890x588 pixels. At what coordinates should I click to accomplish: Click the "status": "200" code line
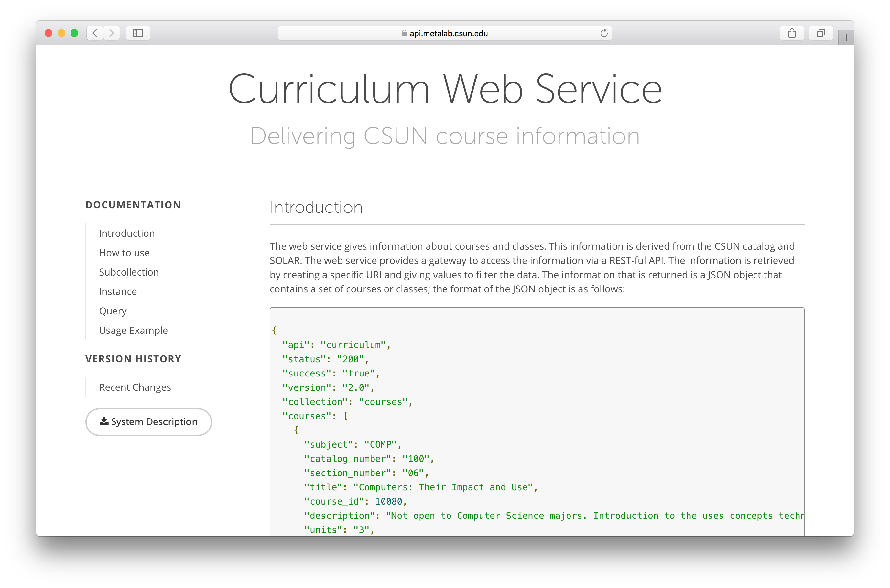click(325, 359)
